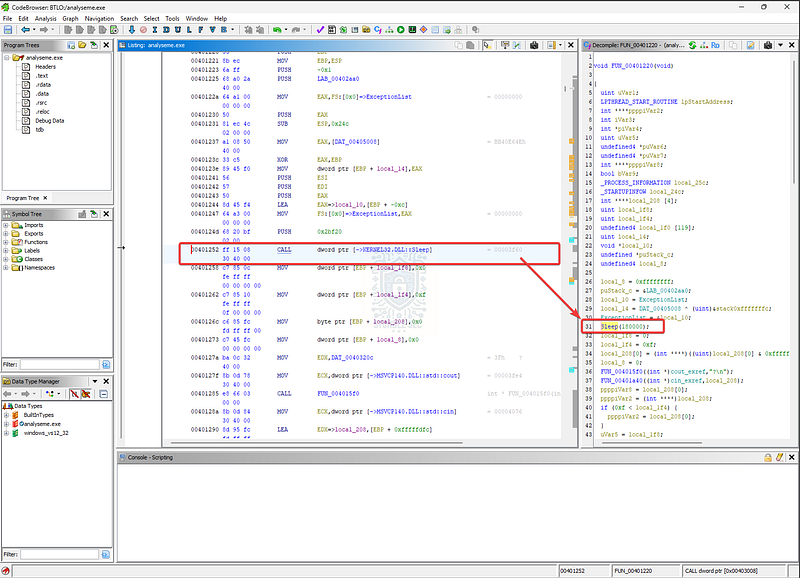Open the Analysis menu
This screenshot has height=578, width=800.
coord(45,18)
